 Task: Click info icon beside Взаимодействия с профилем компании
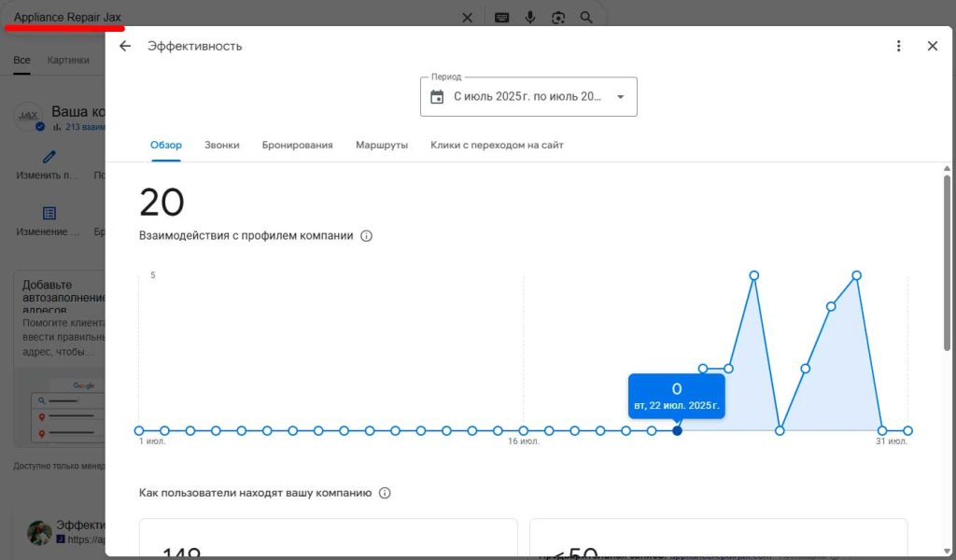pyautogui.click(x=366, y=236)
